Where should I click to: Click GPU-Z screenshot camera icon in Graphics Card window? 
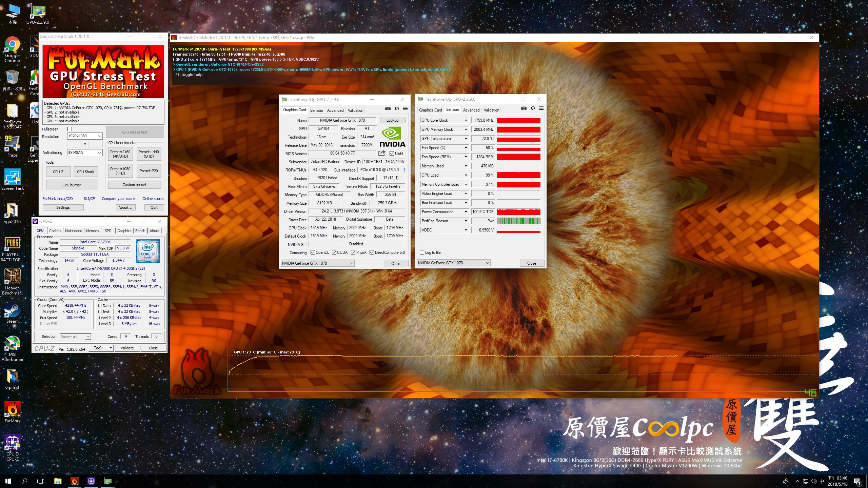388,109
